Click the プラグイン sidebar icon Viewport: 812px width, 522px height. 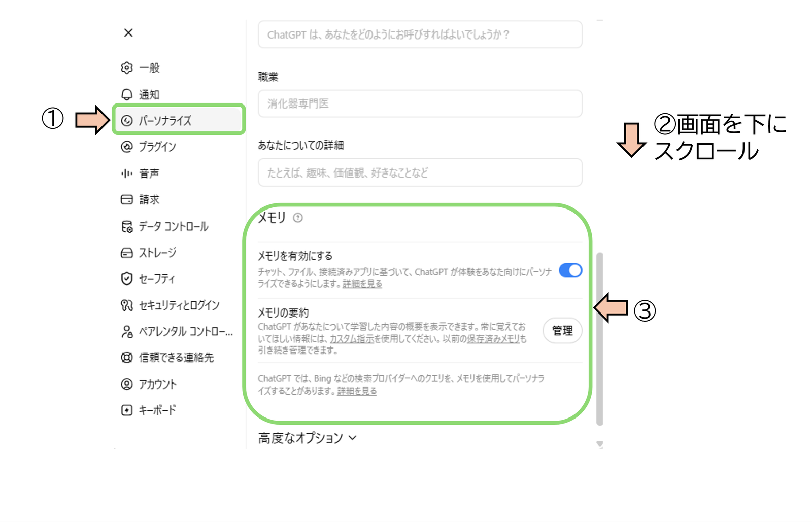coord(127,147)
